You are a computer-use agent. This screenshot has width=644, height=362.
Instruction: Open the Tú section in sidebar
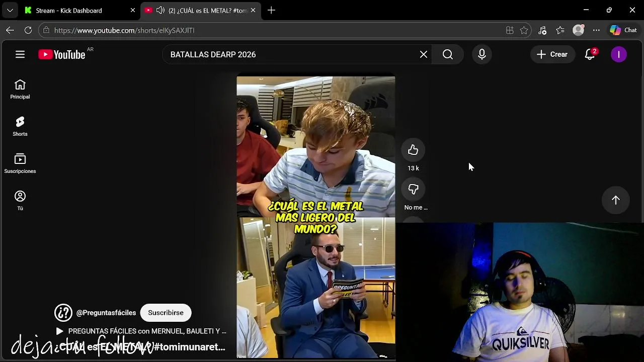[x=20, y=201]
